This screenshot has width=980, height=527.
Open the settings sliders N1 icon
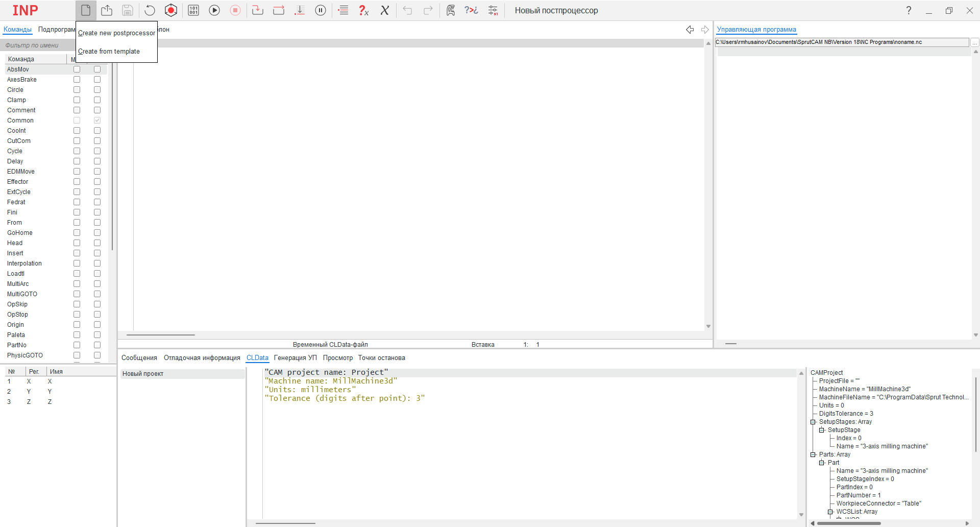coord(493,10)
